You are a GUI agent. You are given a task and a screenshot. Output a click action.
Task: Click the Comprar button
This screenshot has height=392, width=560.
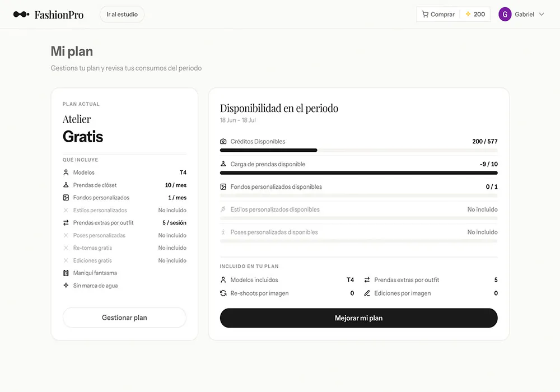(x=438, y=15)
